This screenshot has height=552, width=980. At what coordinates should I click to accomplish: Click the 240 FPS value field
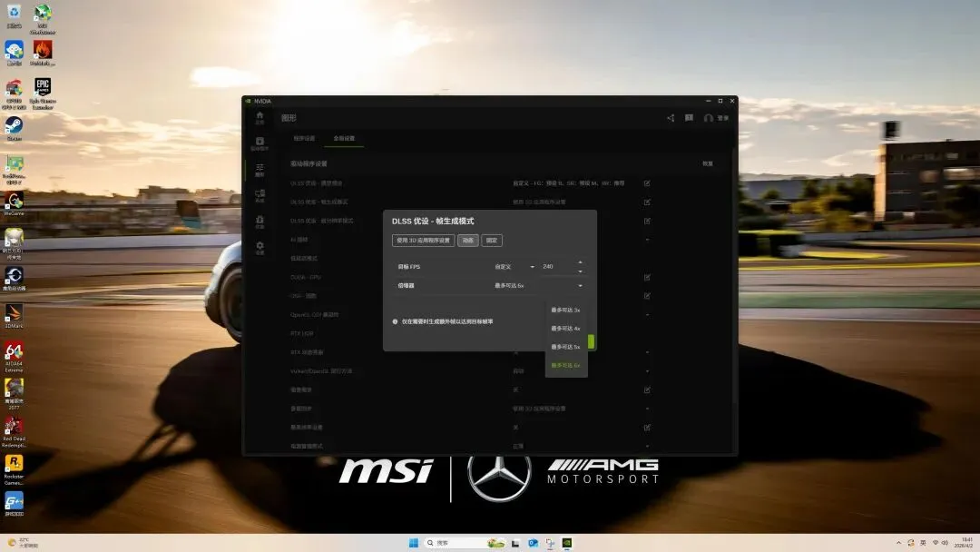557,266
